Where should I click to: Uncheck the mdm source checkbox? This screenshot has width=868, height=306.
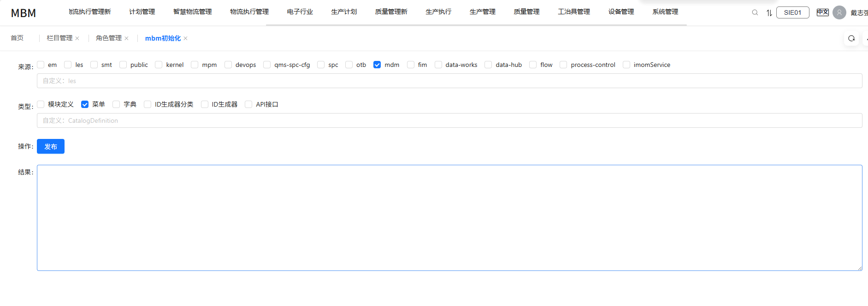(x=377, y=65)
